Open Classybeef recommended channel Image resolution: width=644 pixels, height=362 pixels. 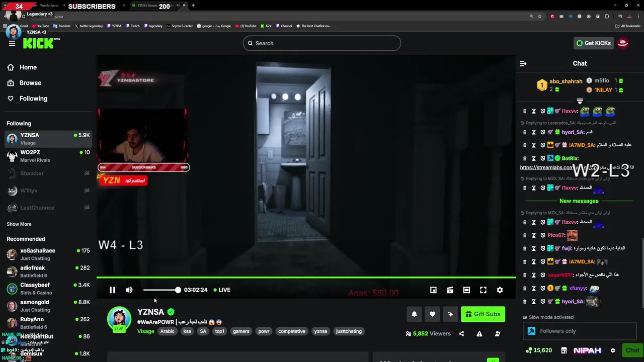coord(48,289)
